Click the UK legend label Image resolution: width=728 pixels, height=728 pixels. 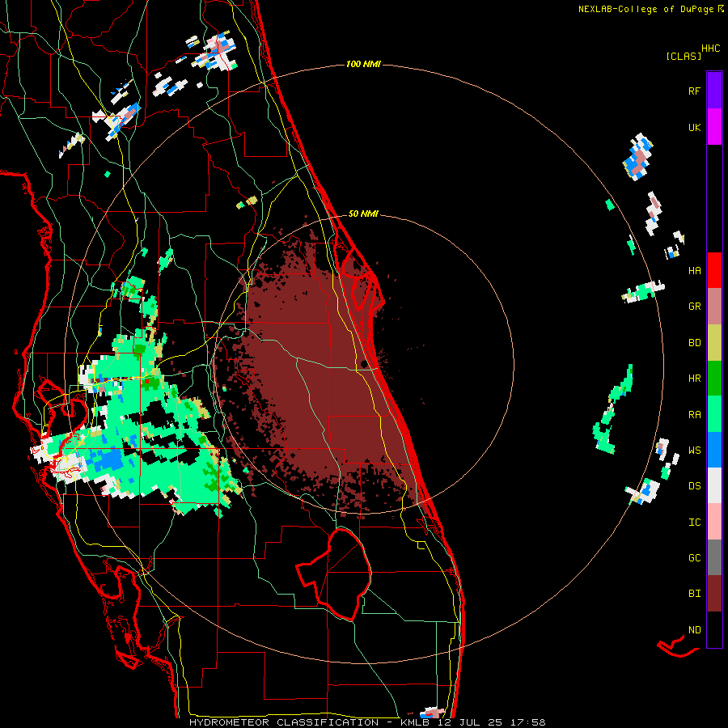694,127
